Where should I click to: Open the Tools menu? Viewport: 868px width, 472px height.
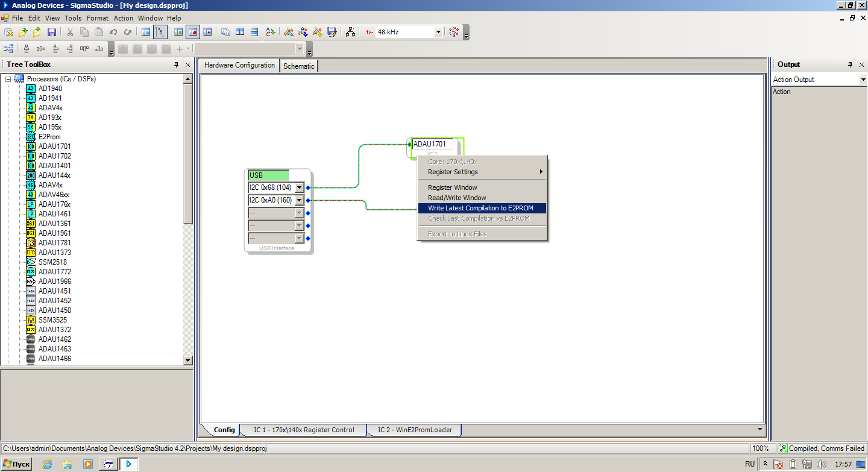[73, 18]
